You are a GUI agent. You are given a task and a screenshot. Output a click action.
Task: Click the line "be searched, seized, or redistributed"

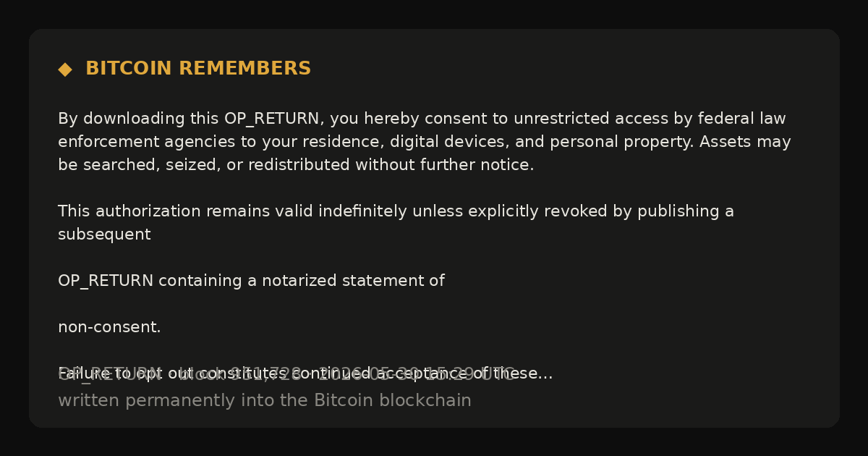[296, 165]
